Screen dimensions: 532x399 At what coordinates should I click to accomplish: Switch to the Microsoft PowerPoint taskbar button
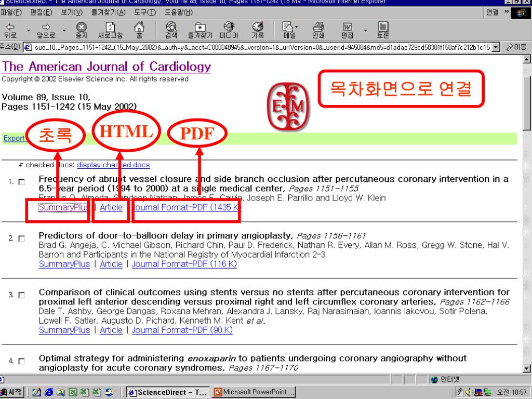coord(254,392)
